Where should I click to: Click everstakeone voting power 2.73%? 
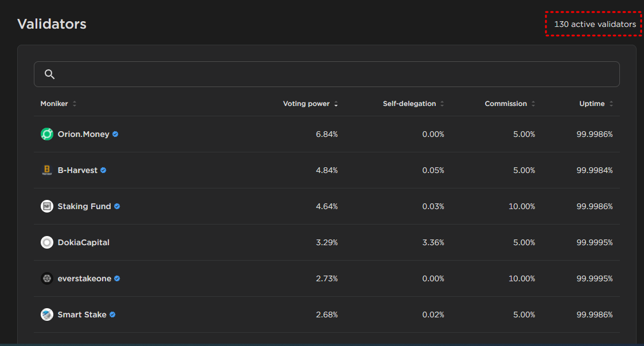coord(327,278)
